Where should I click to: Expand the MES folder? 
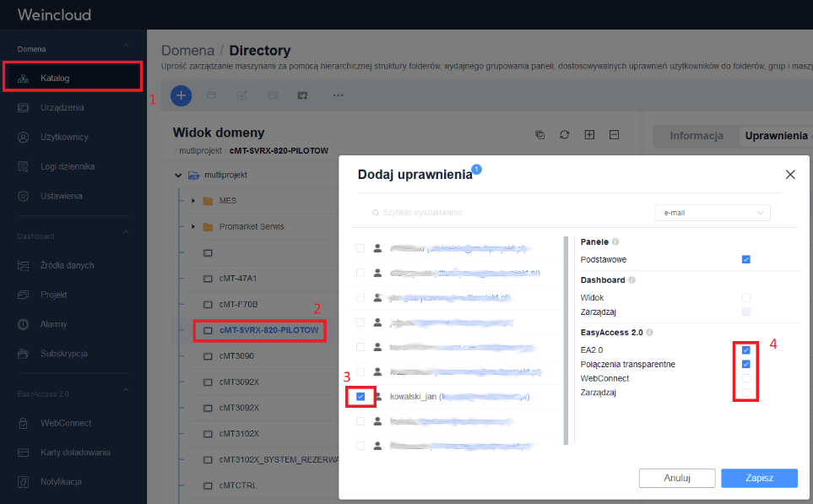pyautogui.click(x=193, y=201)
